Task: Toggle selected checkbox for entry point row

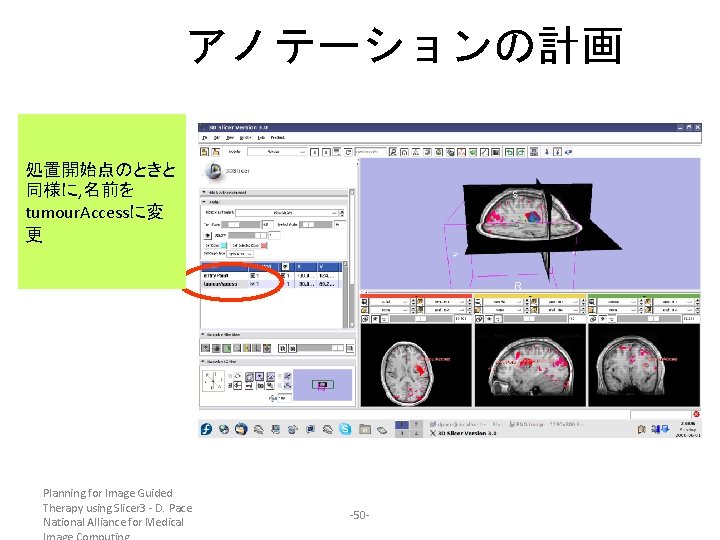Action: tap(253, 276)
